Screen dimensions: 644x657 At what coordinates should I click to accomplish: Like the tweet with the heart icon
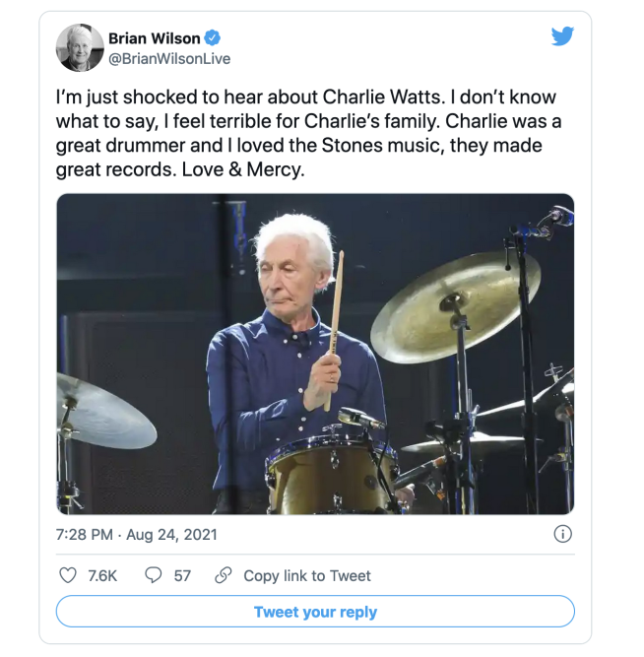point(68,575)
